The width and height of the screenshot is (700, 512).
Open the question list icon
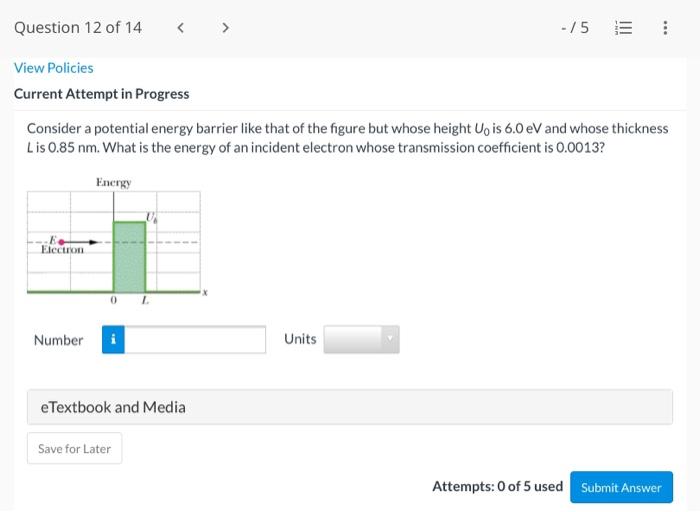(623, 28)
